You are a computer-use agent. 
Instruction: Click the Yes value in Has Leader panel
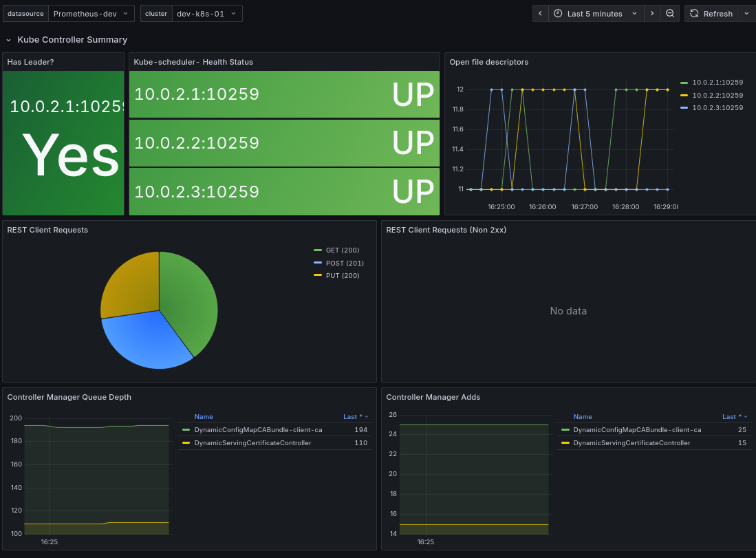click(x=71, y=155)
